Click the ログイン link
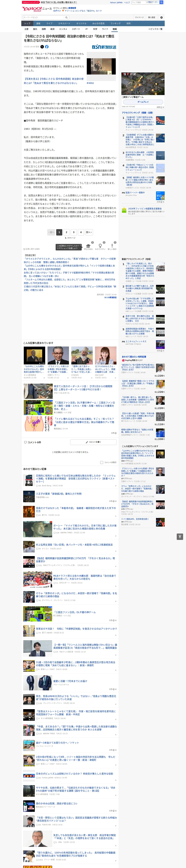The image size is (186, 868). point(57,11)
